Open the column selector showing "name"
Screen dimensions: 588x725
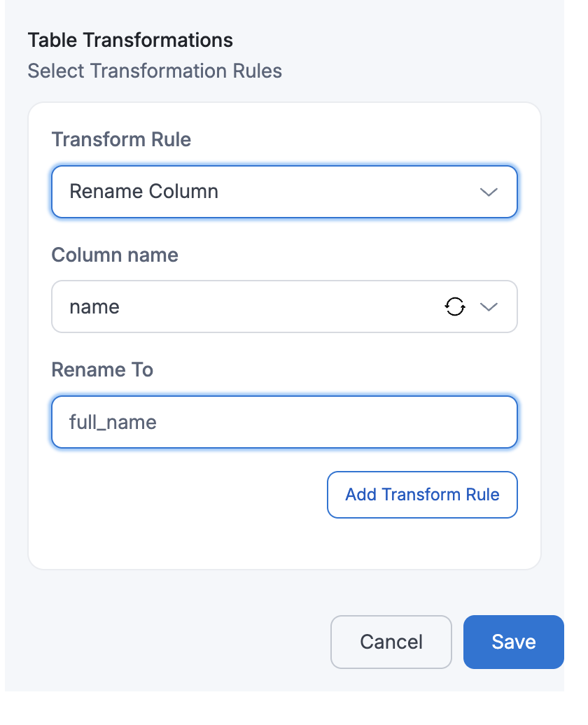tap(245, 307)
